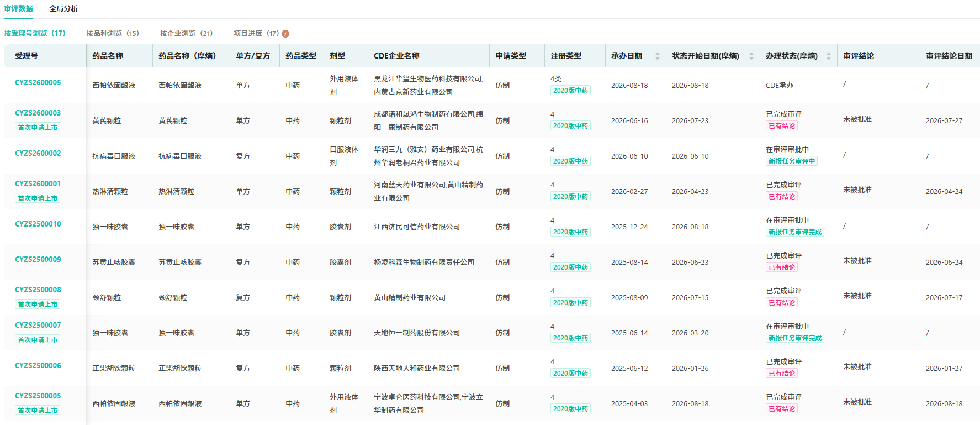The width and height of the screenshot is (980, 425).
Task: Click 新报任务审评中 tag in CYZS2600002 row
Action: 792,161
